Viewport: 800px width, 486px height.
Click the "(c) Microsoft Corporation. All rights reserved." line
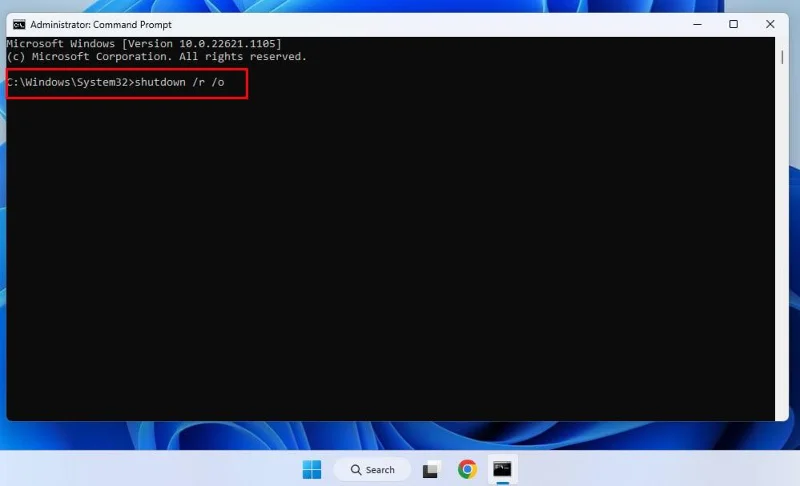pos(157,57)
